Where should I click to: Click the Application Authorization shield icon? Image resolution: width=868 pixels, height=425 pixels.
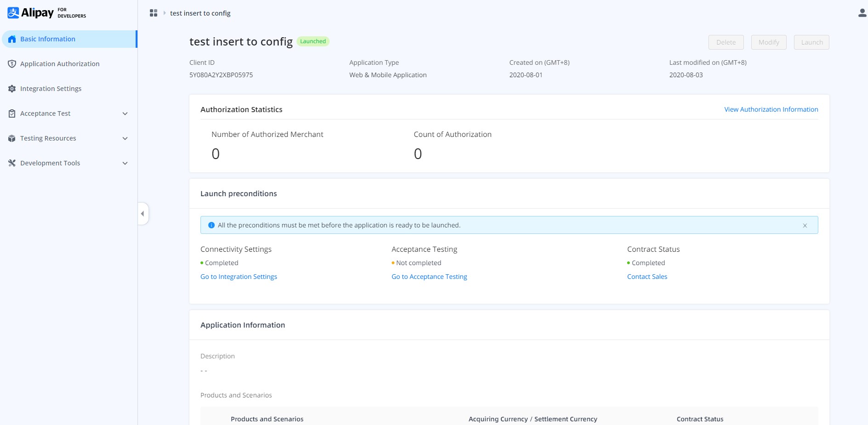(x=12, y=64)
